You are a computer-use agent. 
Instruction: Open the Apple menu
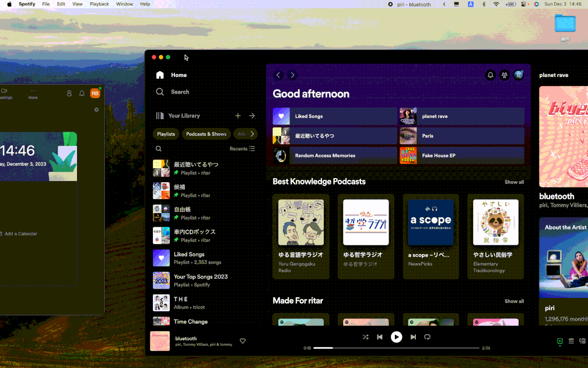point(9,4)
